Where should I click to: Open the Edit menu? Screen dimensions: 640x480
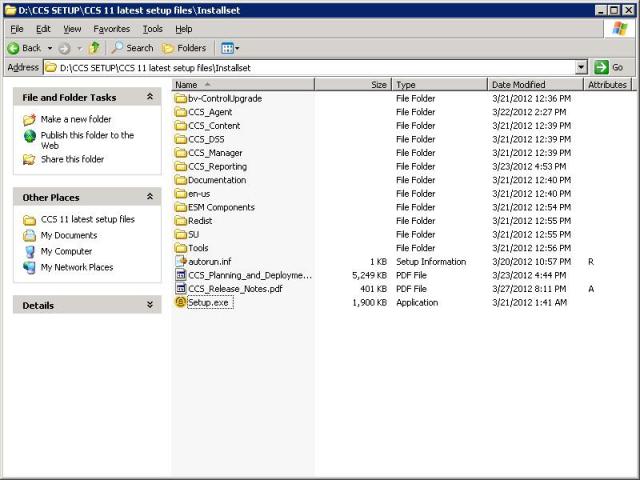coord(43,29)
